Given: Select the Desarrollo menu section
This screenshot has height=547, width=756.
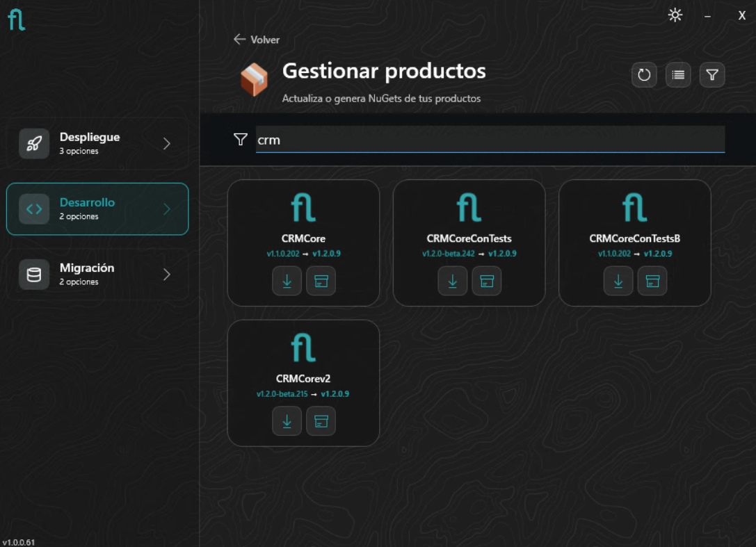Looking at the screenshot, I should click(x=97, y=209).
